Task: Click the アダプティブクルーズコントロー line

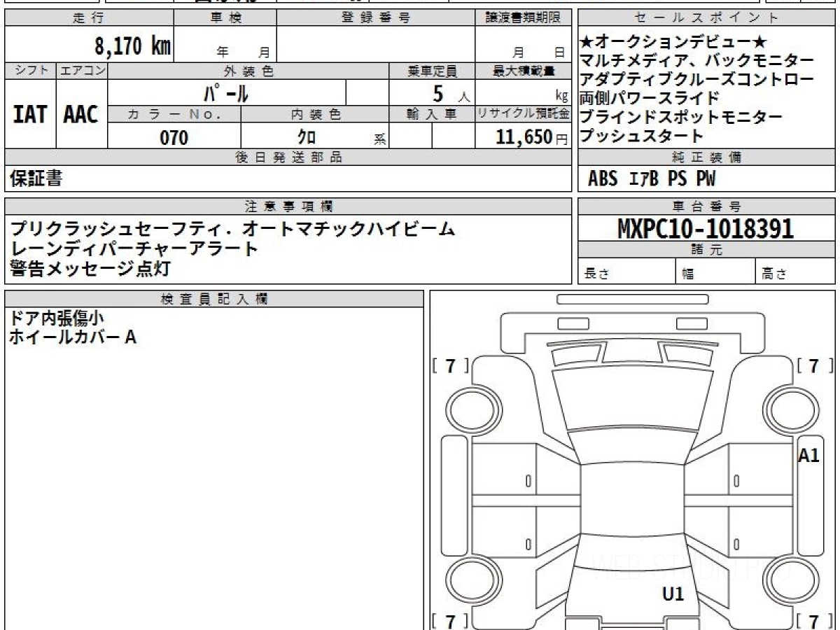Action: [x=697, y=79]
